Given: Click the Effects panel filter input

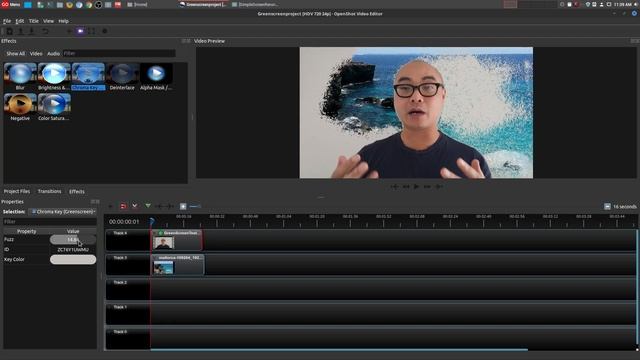Looking at the screenshot, I should (119, 53).
